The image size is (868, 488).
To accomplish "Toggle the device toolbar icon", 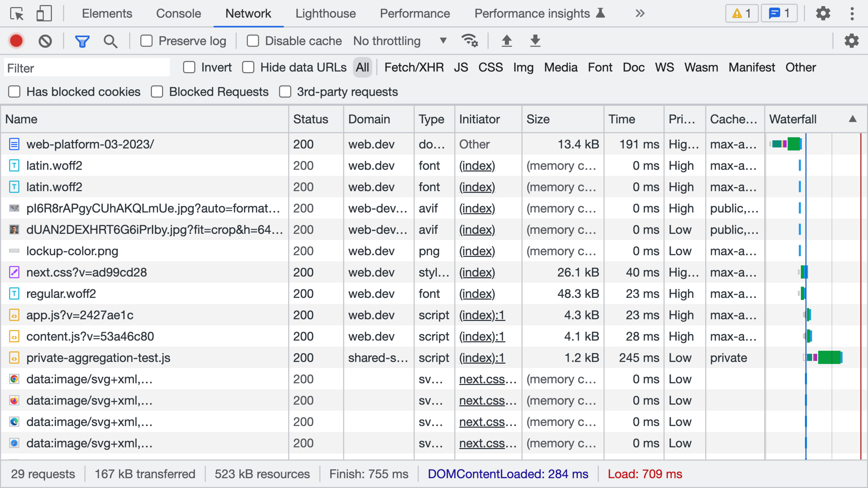I will pyautogui.click(x=44, y=14).
